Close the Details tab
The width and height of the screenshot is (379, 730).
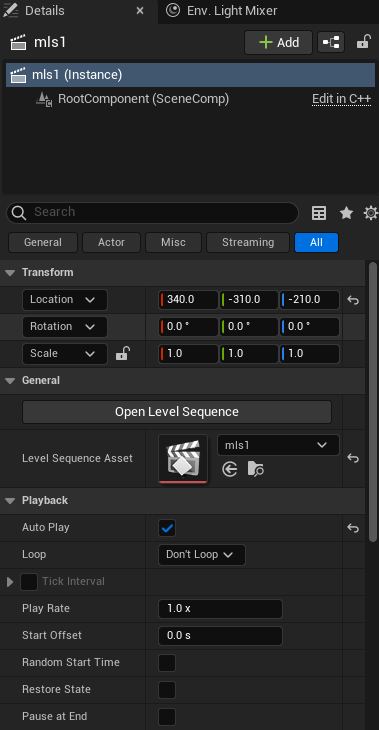[x=140, y=11]
